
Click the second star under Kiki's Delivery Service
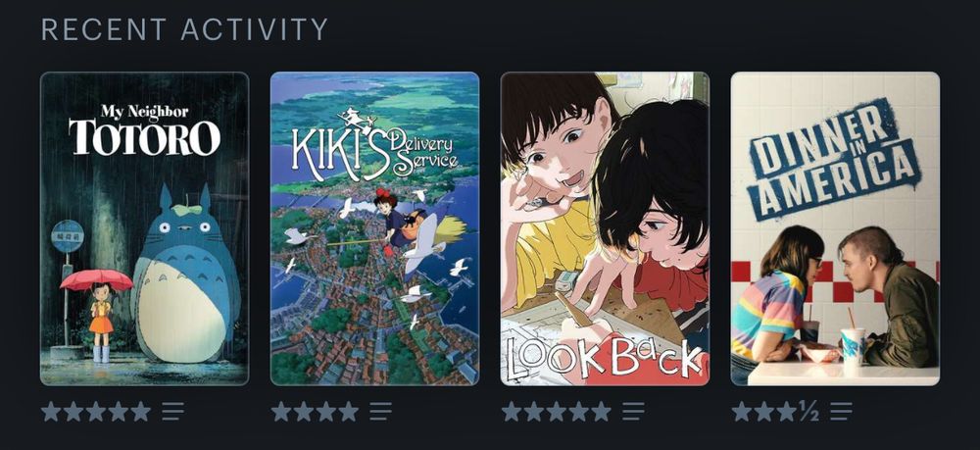click(304, 411)
